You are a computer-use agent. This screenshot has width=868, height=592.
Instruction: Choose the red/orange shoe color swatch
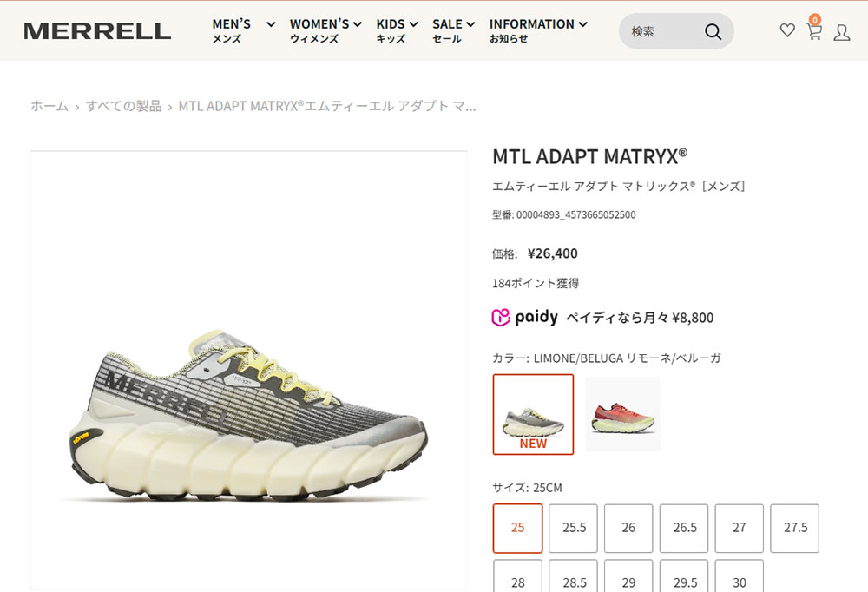(x=622, y=414)
